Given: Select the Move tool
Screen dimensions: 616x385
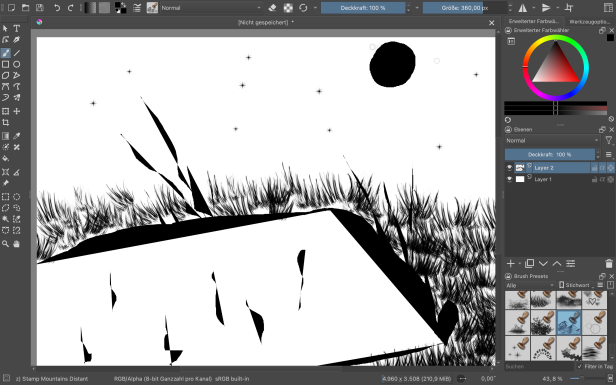Looking at the screenshot, I should click(16, 111).
